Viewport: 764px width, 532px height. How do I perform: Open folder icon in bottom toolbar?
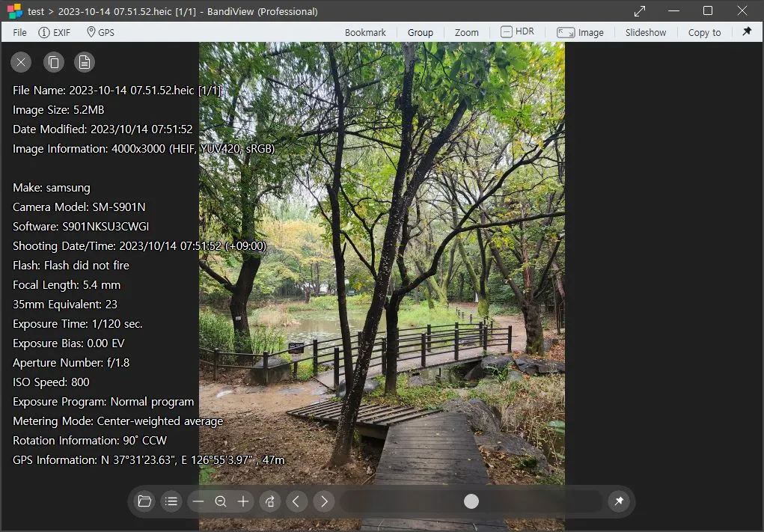[x=144, y=501]
